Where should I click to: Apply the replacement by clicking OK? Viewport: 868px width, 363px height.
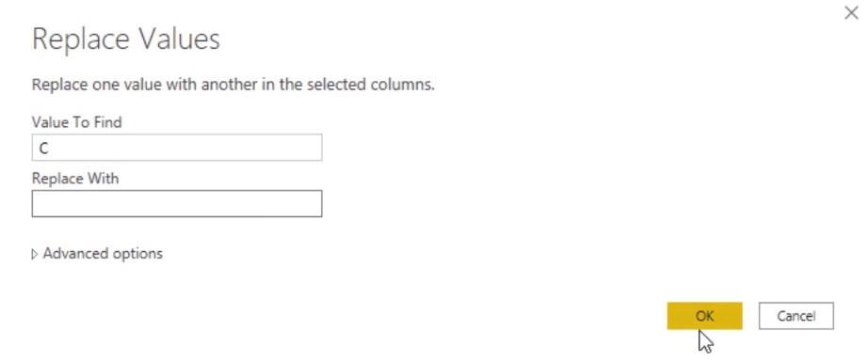704,316
